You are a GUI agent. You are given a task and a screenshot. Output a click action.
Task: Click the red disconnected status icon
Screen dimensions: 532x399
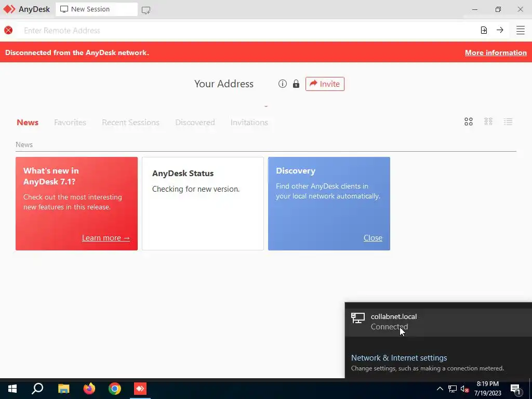pyautogui.click(x=8, y=30)
